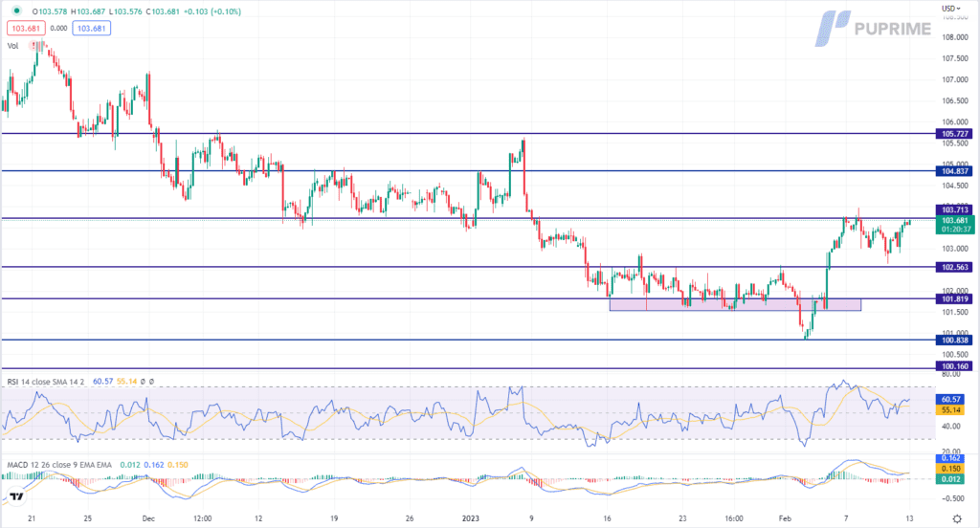Click the low value L103.576
Screen dimensions: 980x528
125,11
